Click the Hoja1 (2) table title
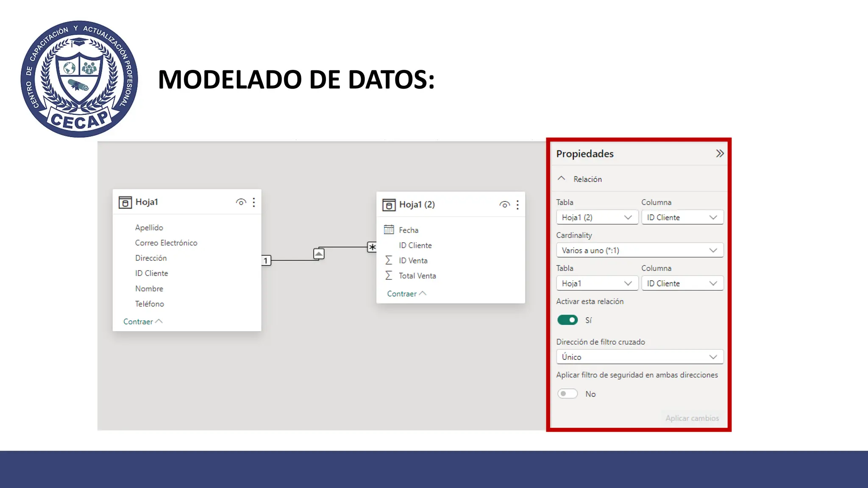Viewport: 868px width, 488px height. point(417,205)
